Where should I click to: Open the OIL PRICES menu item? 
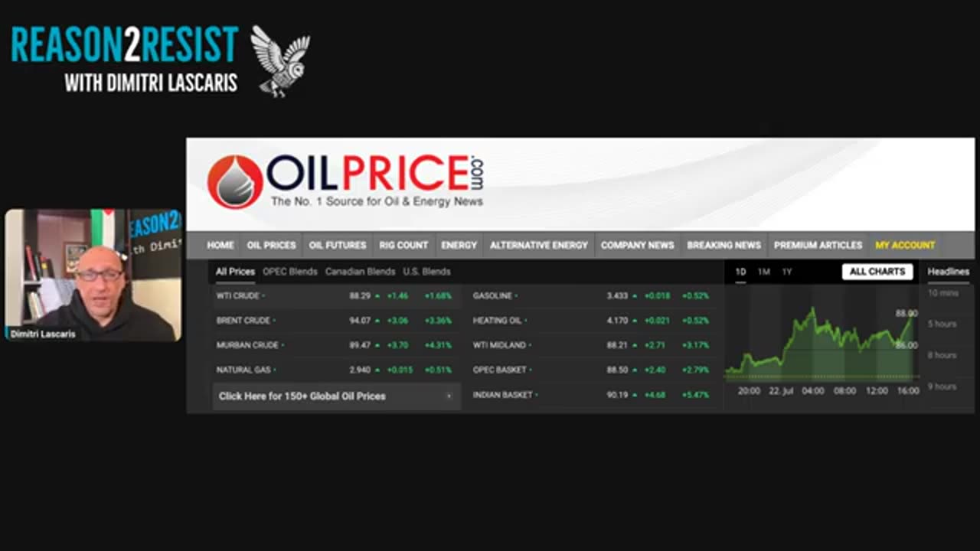271,245
